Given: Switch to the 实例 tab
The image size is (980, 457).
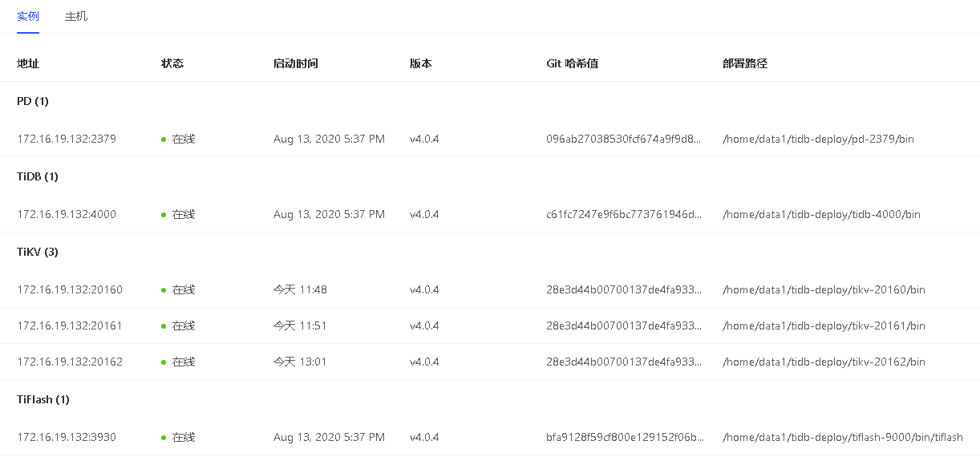Looking at the screenshot, I should [x=28, y=16].
